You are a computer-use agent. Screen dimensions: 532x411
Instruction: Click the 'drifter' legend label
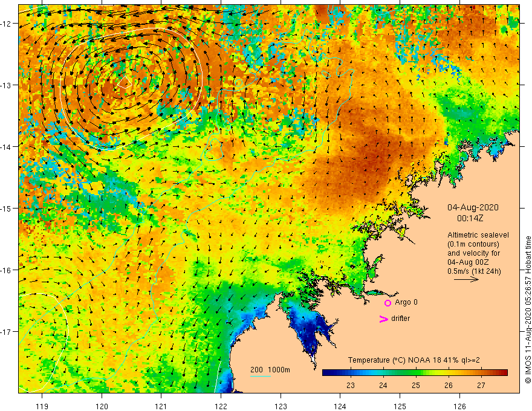point(400,319)
